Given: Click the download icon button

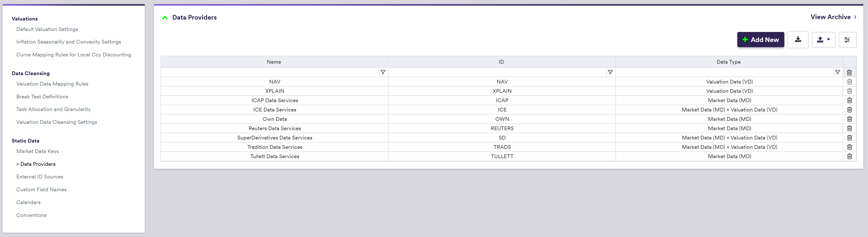Looking at the screenshot, I should tap(798, 40).
